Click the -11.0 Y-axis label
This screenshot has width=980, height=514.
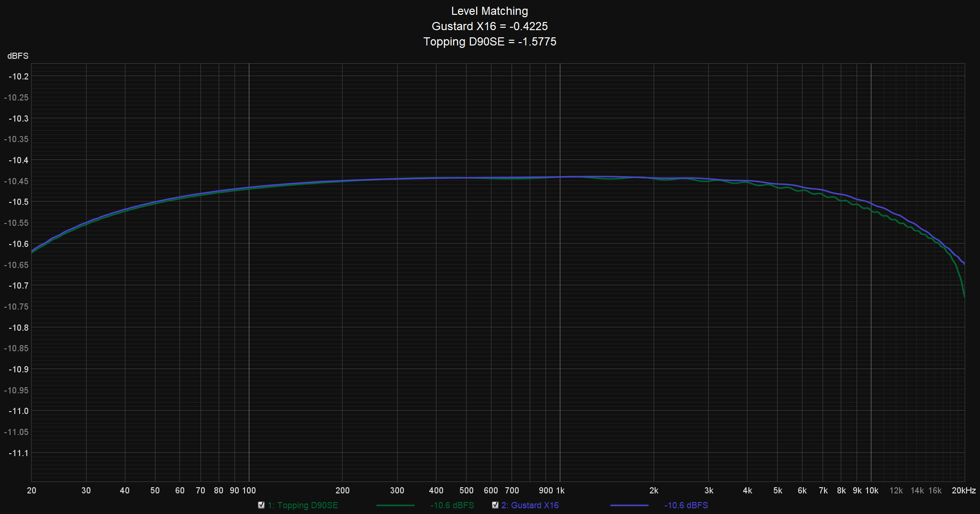point(19,411)
